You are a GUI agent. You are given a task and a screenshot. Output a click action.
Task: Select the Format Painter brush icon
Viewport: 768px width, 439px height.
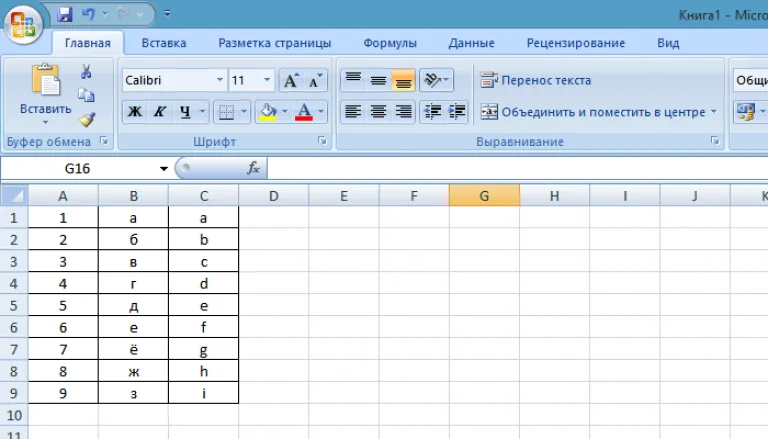point(87,120)
